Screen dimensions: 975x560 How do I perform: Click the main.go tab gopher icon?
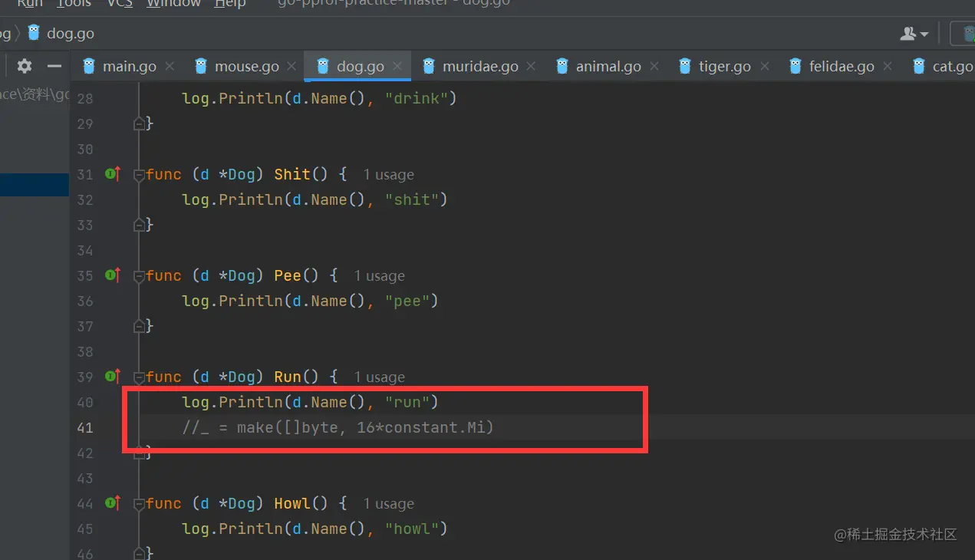(x=89, y=66)
